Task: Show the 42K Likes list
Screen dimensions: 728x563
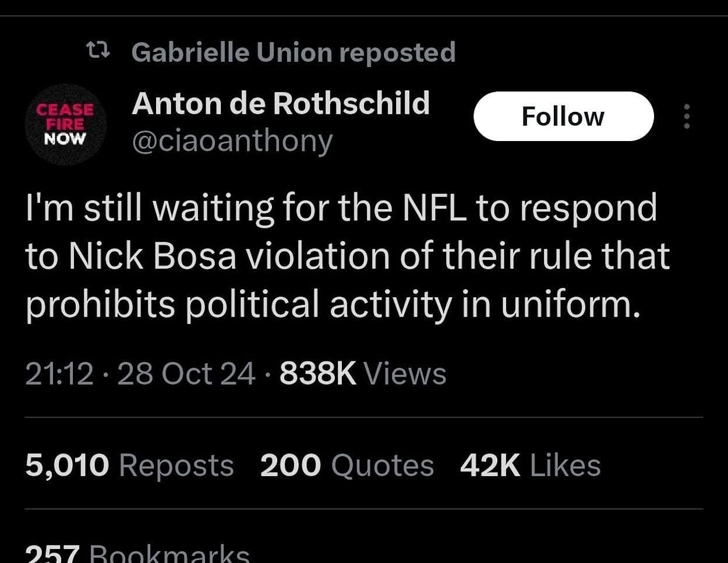Action: 530,466
